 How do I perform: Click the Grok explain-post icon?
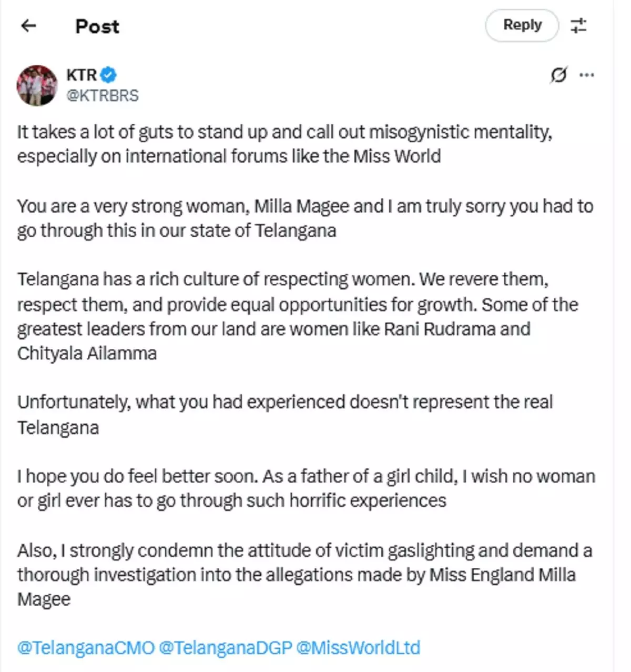point(558,75)
